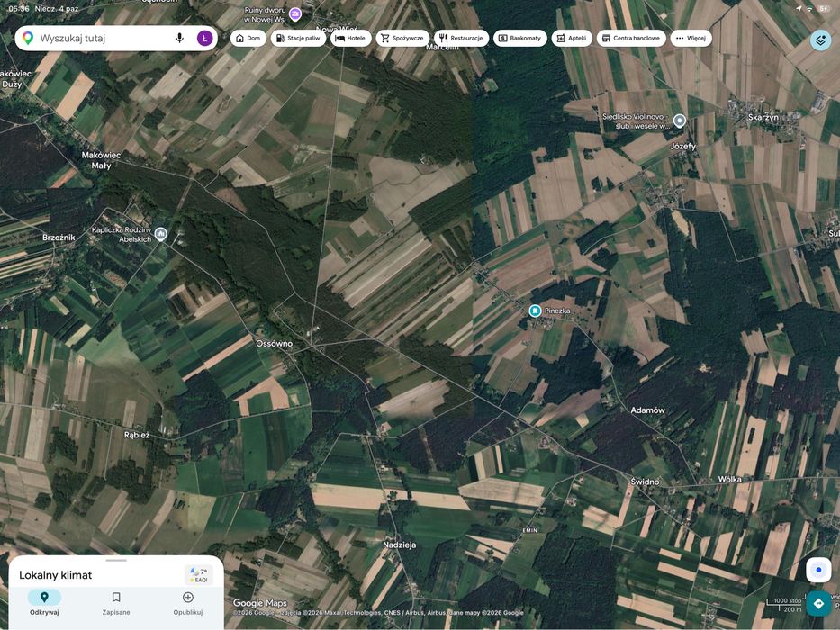Select the 'Stacje paliw' chip
Image resolution: width=840 pixels, height=630 pixels.
298,38
